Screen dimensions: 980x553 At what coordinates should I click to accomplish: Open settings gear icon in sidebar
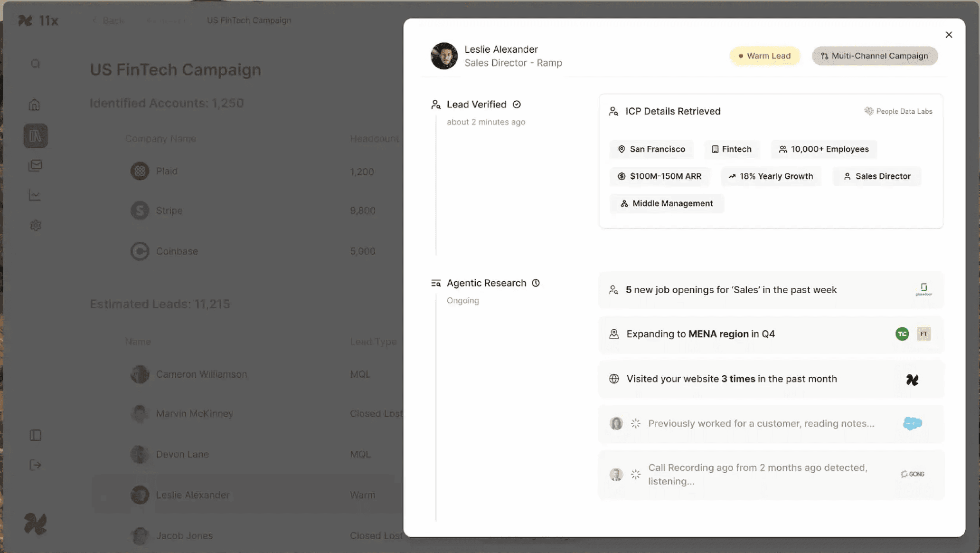(36, 225)
